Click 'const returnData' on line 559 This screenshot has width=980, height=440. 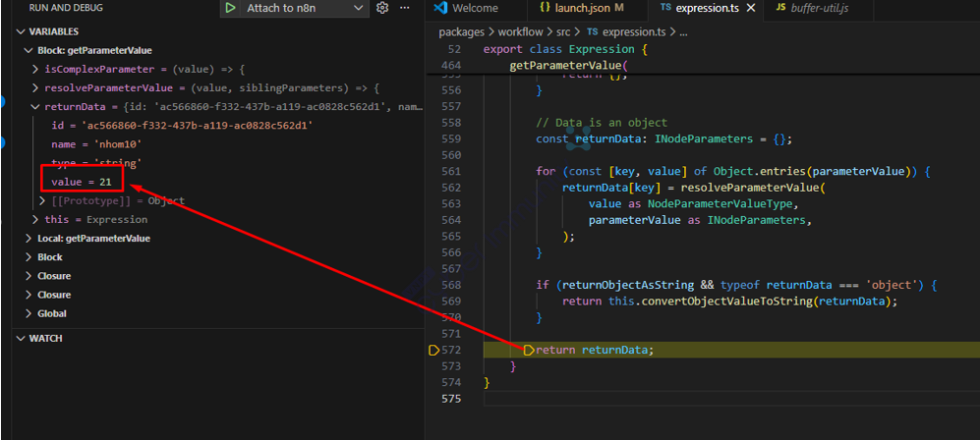588,138
